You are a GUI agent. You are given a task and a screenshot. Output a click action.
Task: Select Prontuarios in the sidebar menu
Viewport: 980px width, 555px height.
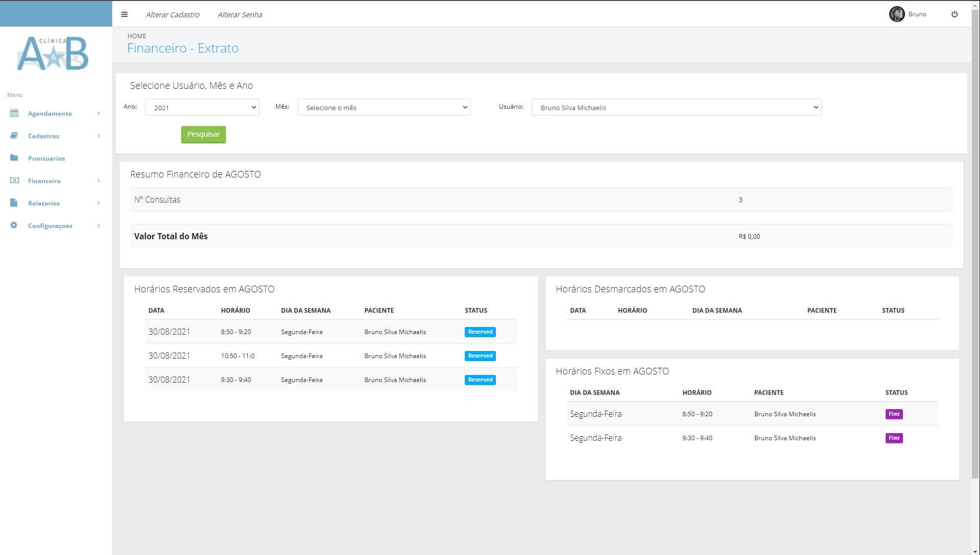46,158
